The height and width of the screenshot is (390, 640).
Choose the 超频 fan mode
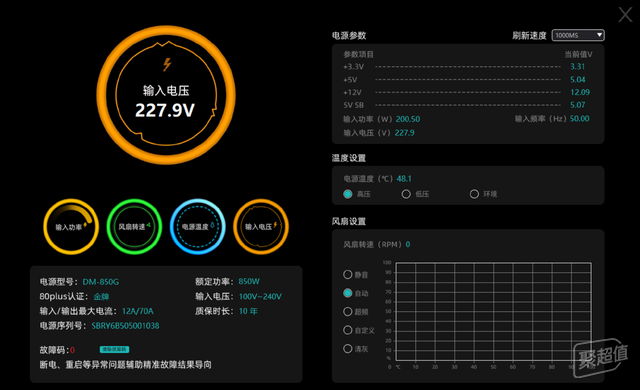click(348, 312)
